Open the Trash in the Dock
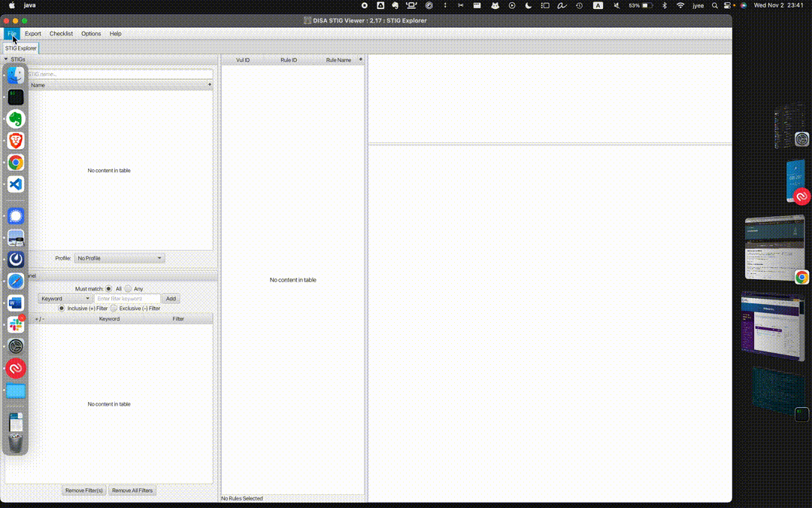Viewport: 812px width, 508px height. coord(16,442)
